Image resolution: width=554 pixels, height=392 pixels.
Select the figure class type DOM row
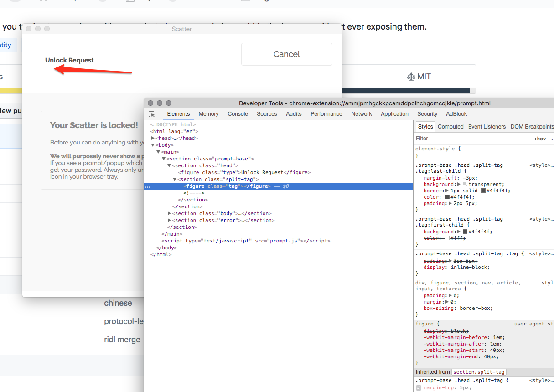[279, 172]
